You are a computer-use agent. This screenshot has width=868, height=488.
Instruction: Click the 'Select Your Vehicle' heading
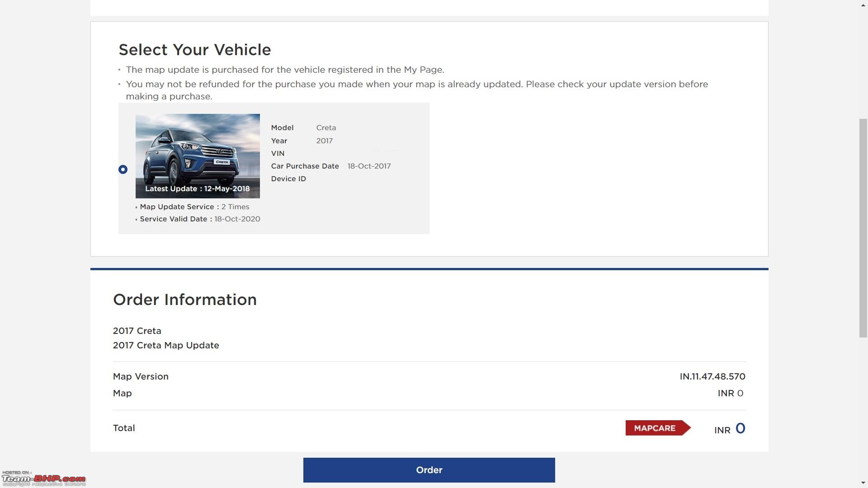(x=195, y=50)
